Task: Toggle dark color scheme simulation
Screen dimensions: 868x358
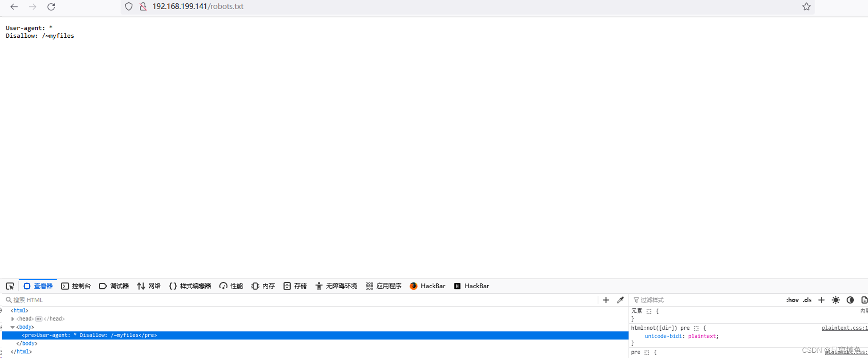Action: click(850, 300)
